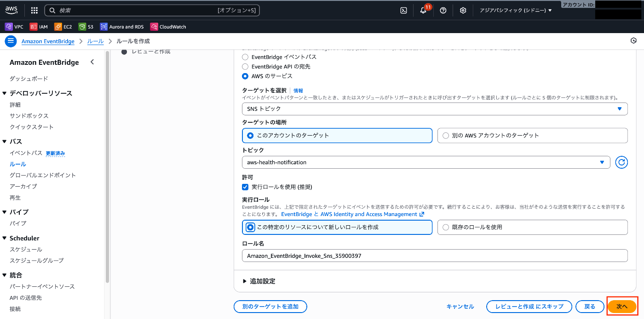Open the CloudWatch favorite shortcut
Image resolution: width=644 pixels, height=319 pixels.
[168, 27]
